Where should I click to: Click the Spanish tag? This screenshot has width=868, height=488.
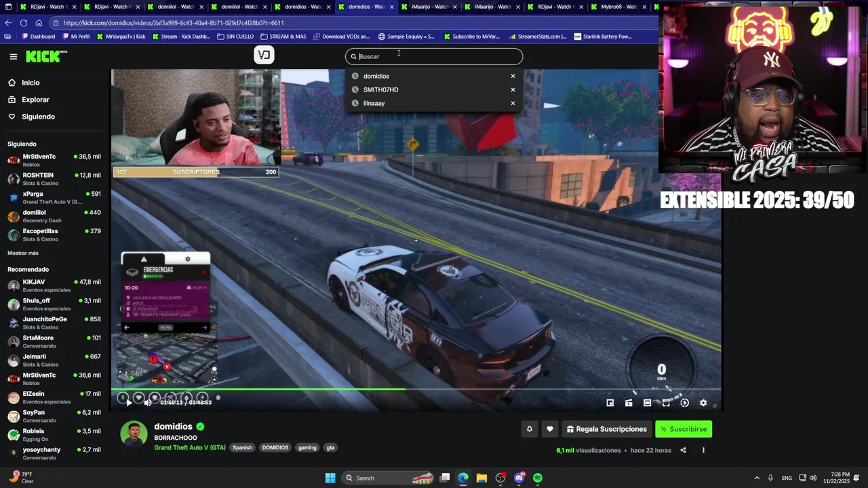(242, 447)
